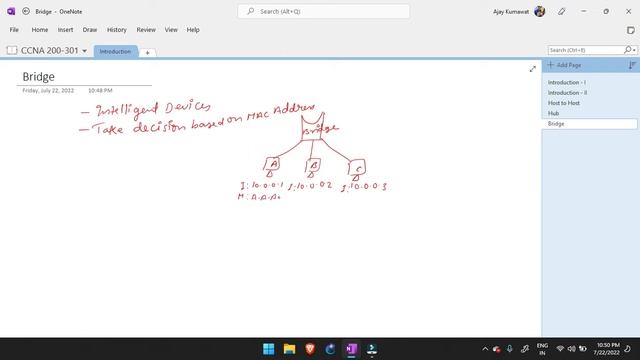Click the red tray icon near the chevron

(496, 349)
